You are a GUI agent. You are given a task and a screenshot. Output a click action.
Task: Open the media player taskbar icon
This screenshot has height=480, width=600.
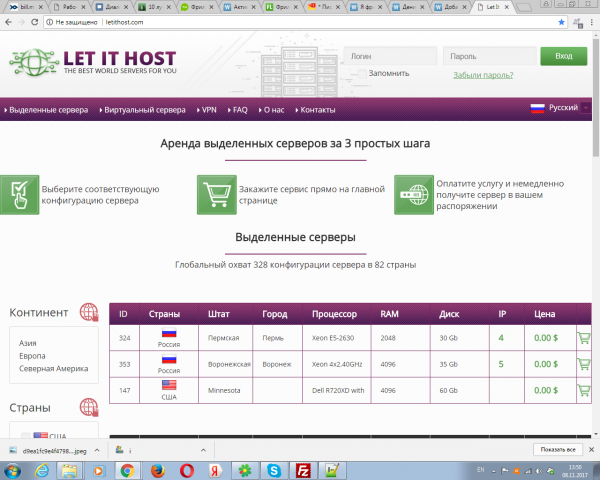[x=98, y=471]
